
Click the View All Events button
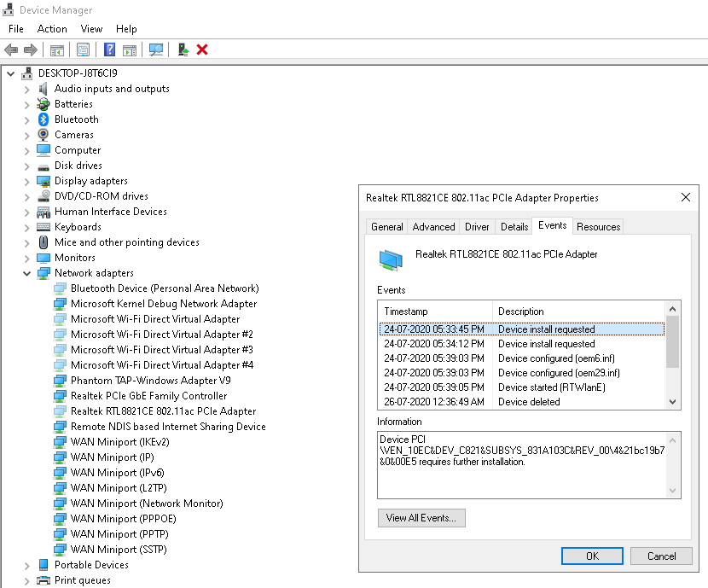click(x=421, y=517)
